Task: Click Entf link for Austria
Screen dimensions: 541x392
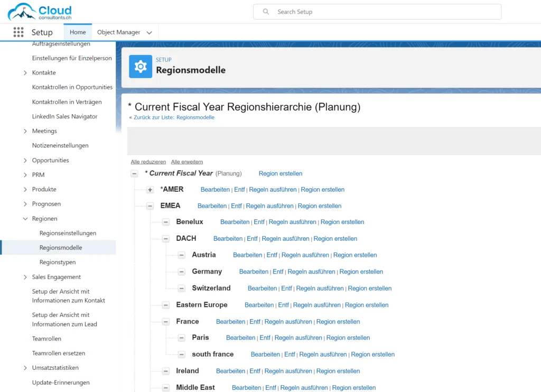Action: tap(272, 255)
